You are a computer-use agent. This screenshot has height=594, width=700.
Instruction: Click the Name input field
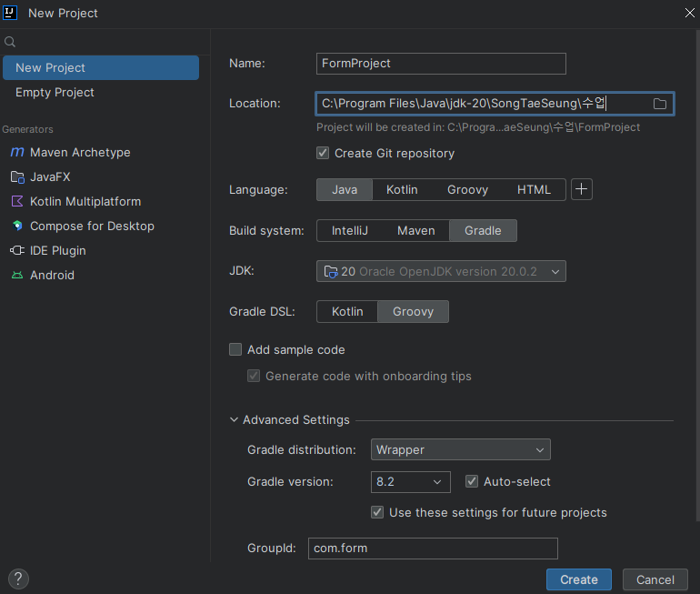pyautogui.click(x=441, y=64)
